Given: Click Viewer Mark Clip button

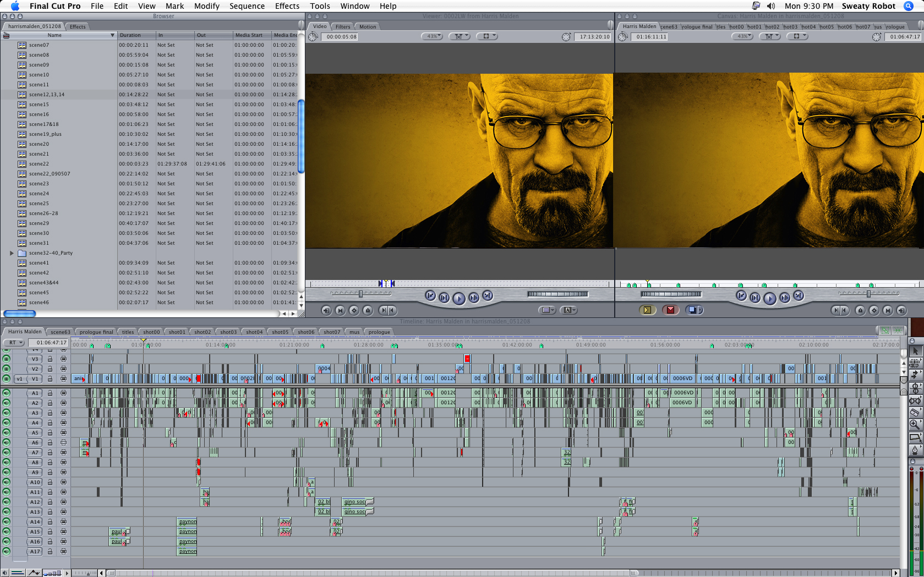Looking at the screenshot, I should click(340, 310).
